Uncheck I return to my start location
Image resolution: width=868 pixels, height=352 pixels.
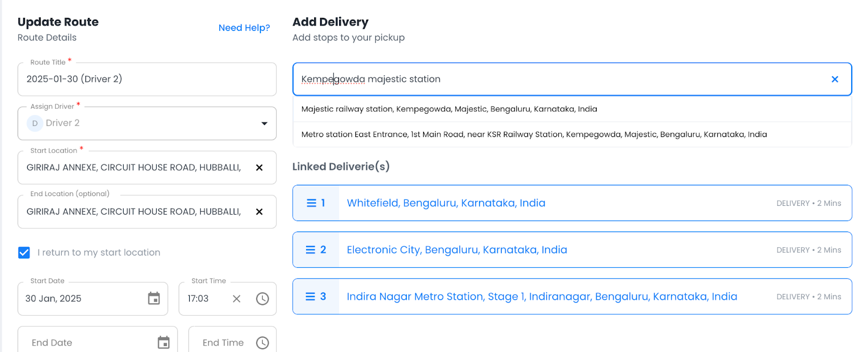coord(24,252)
